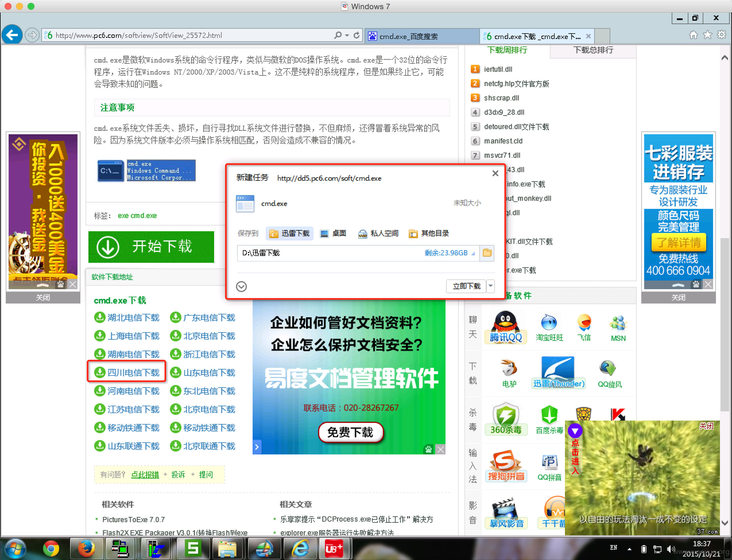Click the refresh icon in address bar
732x560 pixels.
[x=357, y=35]
